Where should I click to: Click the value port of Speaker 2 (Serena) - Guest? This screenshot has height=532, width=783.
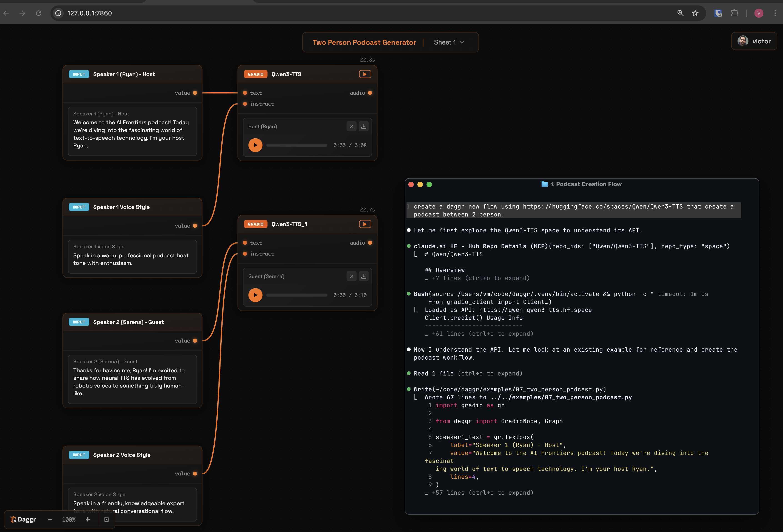coord(195,341)
